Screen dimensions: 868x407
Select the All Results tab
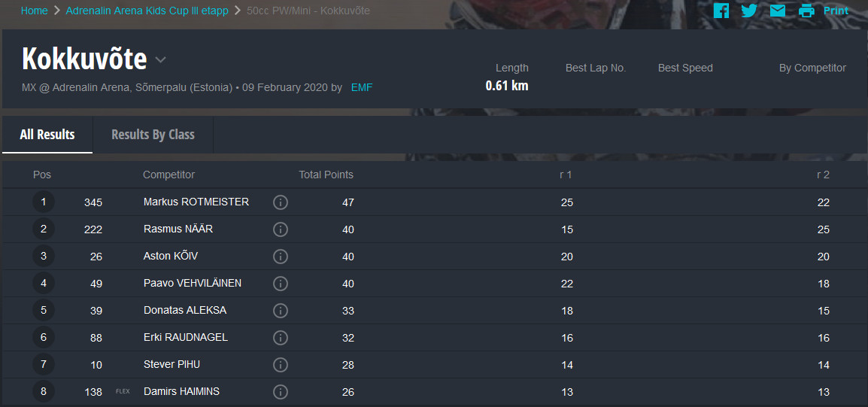click(47, 135)
